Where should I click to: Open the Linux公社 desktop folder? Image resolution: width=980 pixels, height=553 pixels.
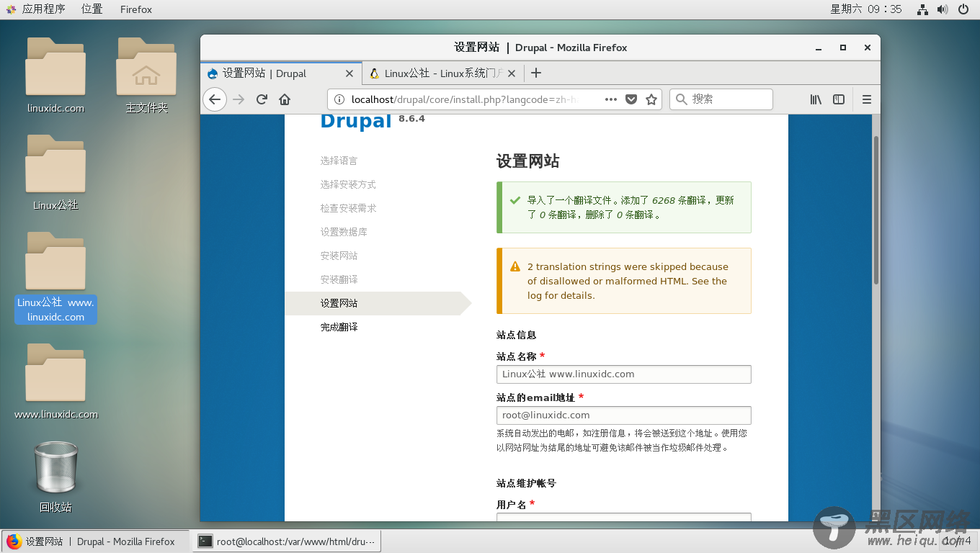coord(55,173)
